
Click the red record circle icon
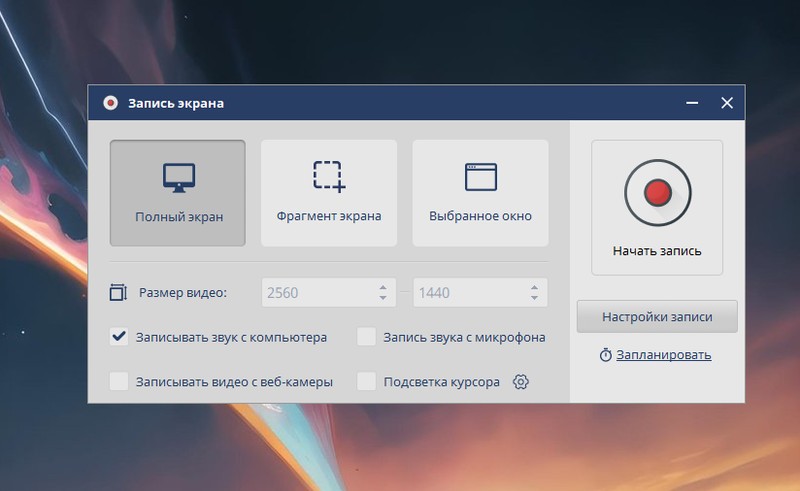pos(657,192)
